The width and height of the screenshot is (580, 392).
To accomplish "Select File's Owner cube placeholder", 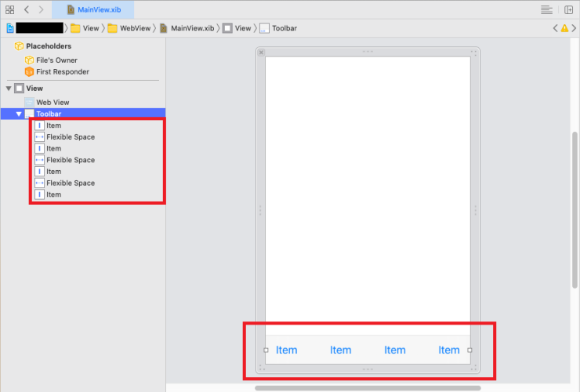I will [56, 60].
